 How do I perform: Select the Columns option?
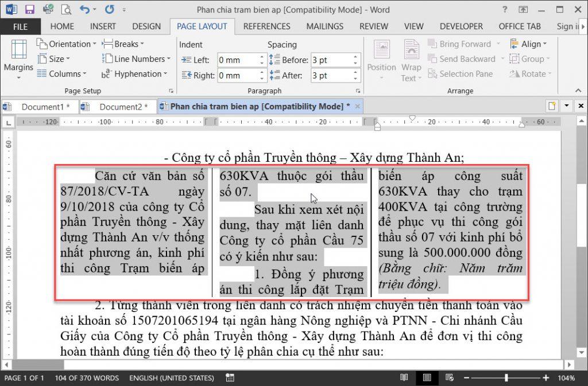coord(62,74)
